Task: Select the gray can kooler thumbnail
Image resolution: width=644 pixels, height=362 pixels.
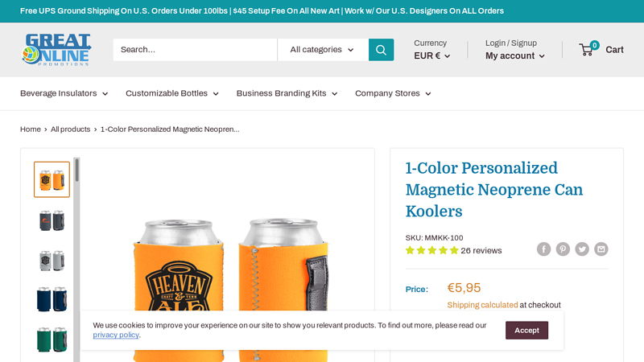Action: coord(52,260)
